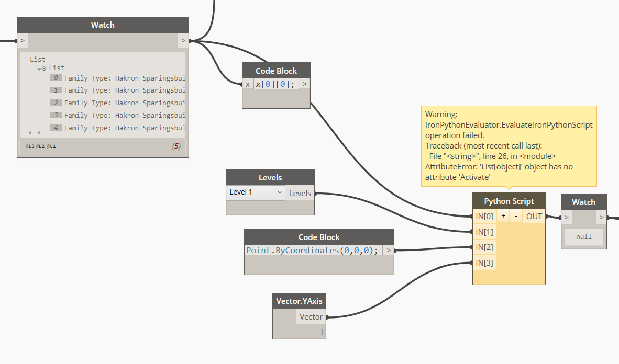Click the x input port of Code Block

tap(248, 84)
